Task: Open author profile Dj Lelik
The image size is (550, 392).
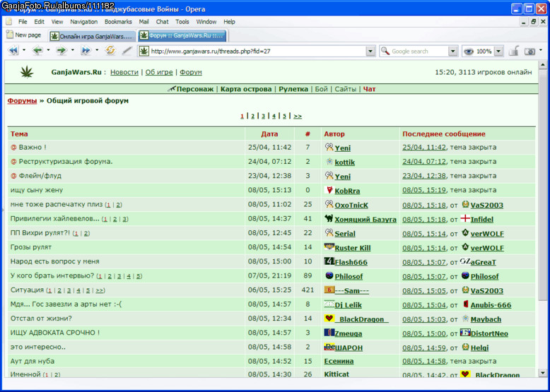Action: pyautogui.click(x=349, y=305)
